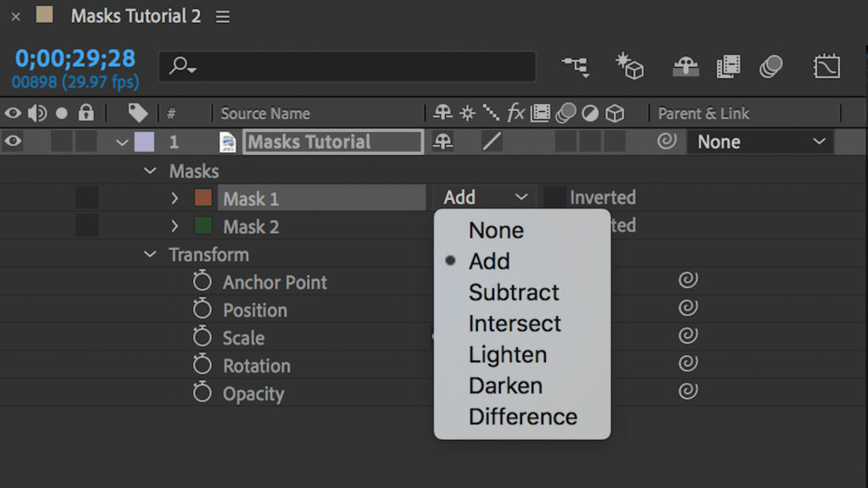Toggle the shy layers hide icon
The width and height of the screenshot is (868, 488).
click(x=686, y=66)
